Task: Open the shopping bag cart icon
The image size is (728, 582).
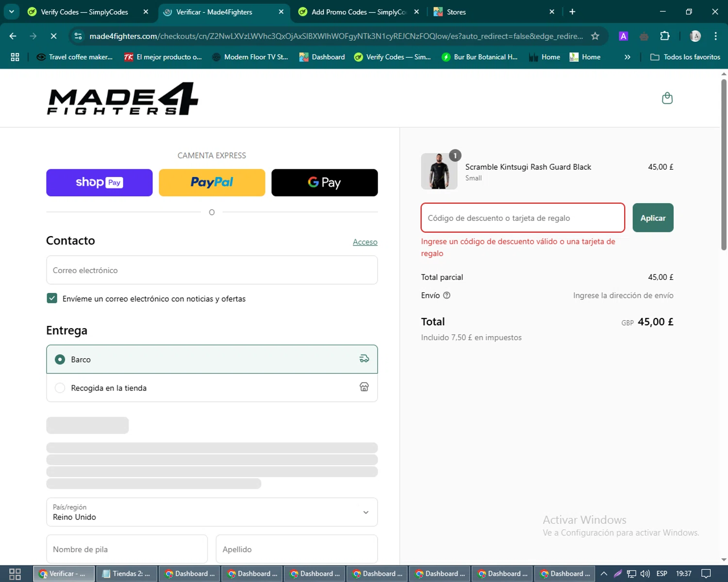Action: (667, 98)
